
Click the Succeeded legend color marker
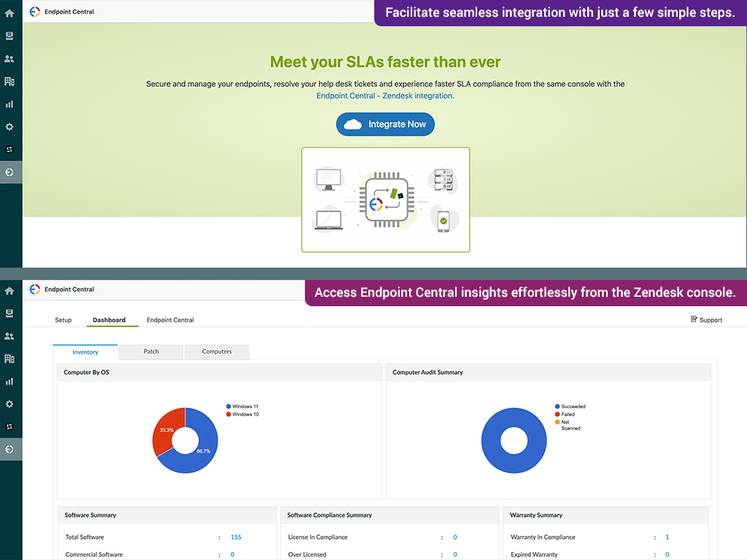coord(557,406)
